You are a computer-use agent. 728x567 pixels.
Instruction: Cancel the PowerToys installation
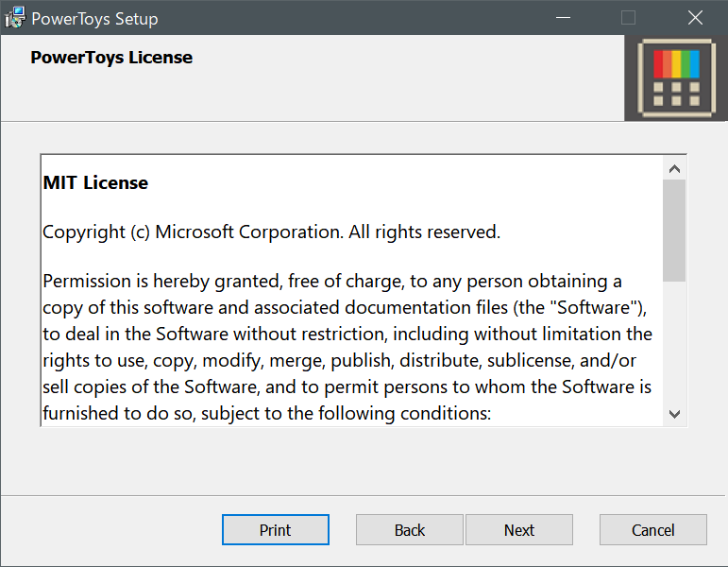point(652,530)
